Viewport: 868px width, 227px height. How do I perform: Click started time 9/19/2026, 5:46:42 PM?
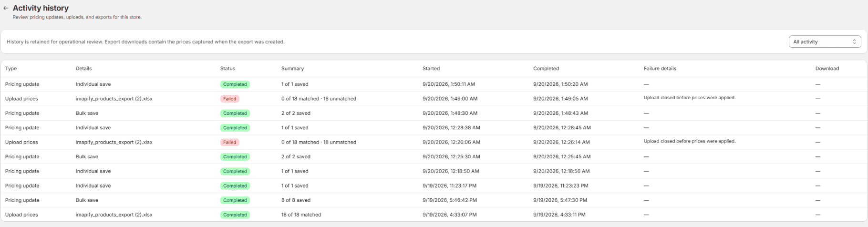(450, 200)
